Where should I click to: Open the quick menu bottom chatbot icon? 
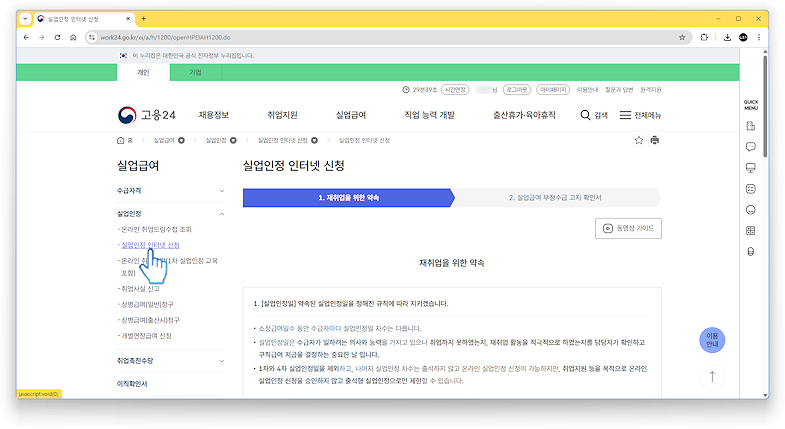750,252
